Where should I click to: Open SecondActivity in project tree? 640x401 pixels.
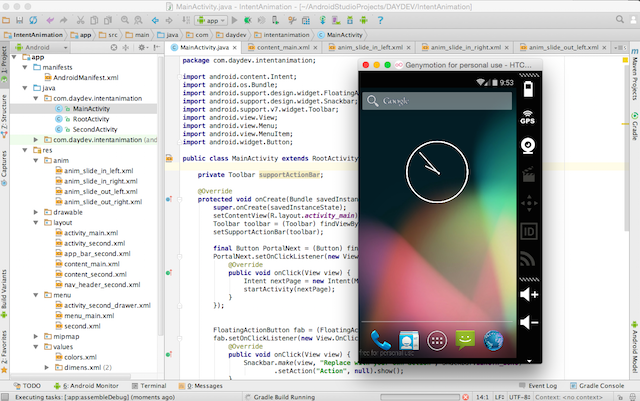(x=95, y=129)
